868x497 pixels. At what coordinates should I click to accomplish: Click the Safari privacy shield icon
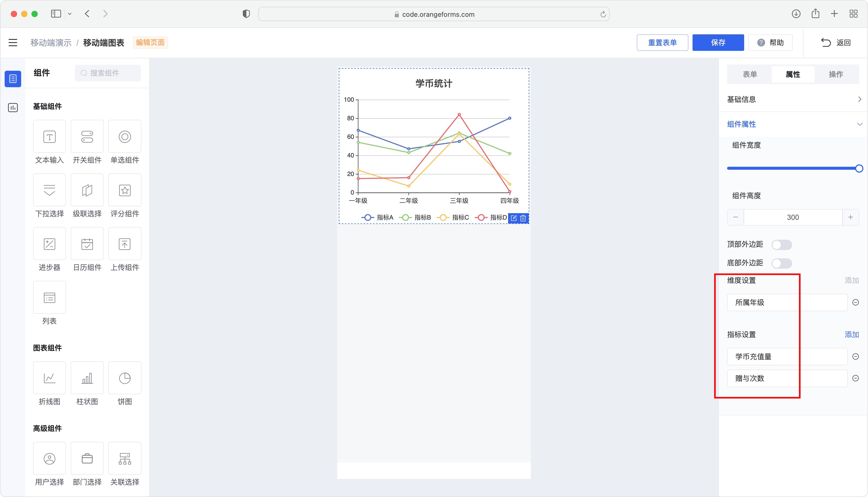point(246,14)
